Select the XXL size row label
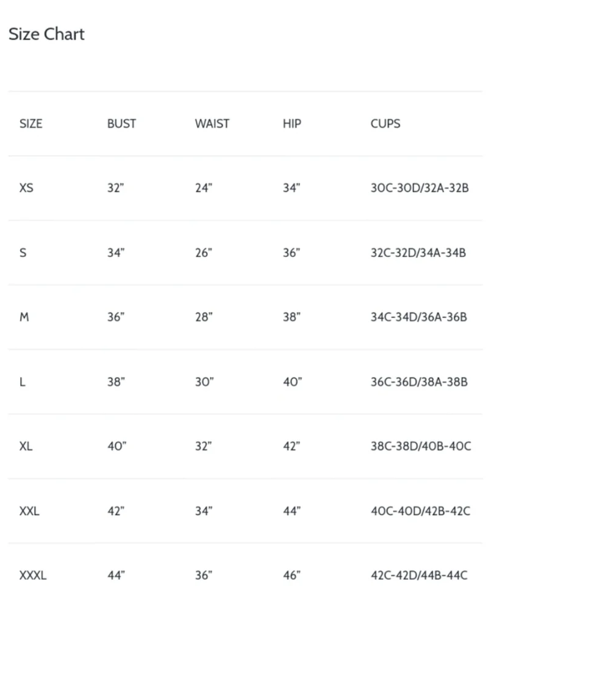The height and width of the screenshot is (700, 610). [29, 511]
